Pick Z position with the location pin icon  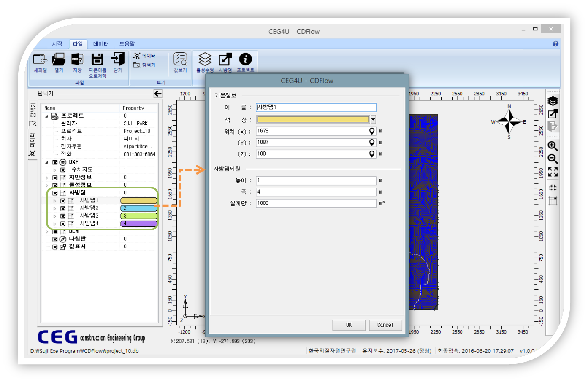[x=371, y=154]
